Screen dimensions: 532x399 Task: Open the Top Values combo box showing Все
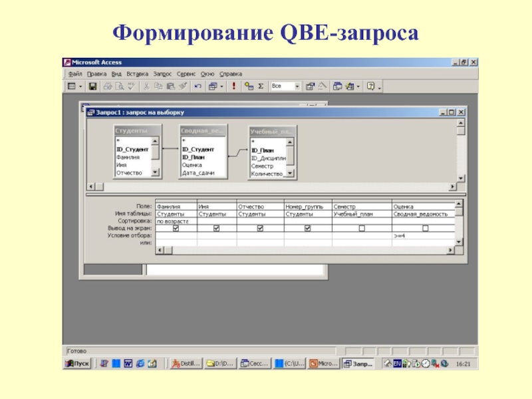pos(285,86)
